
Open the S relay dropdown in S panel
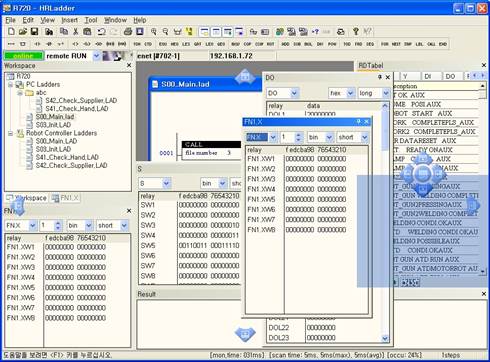tap(166, 183)
